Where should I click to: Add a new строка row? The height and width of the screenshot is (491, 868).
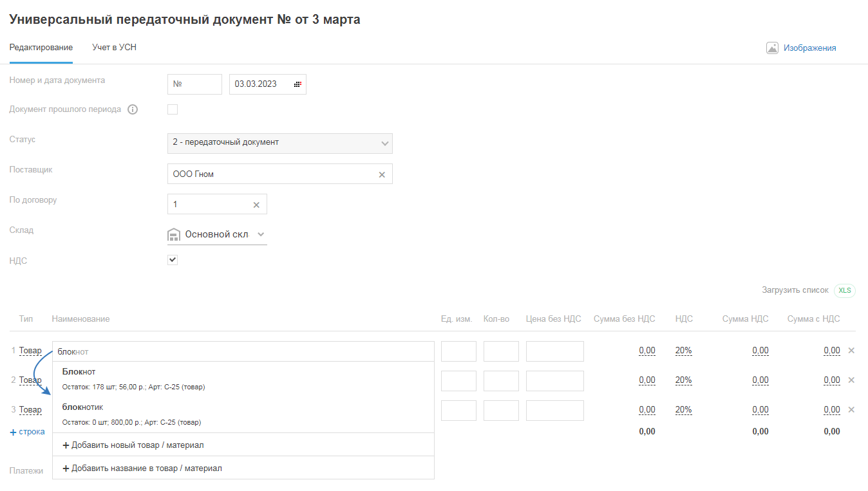coord(28,432)
